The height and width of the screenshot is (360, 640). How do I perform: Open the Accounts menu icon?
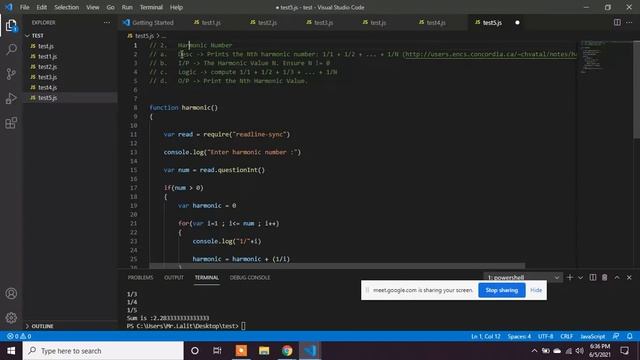click(11, 293)
